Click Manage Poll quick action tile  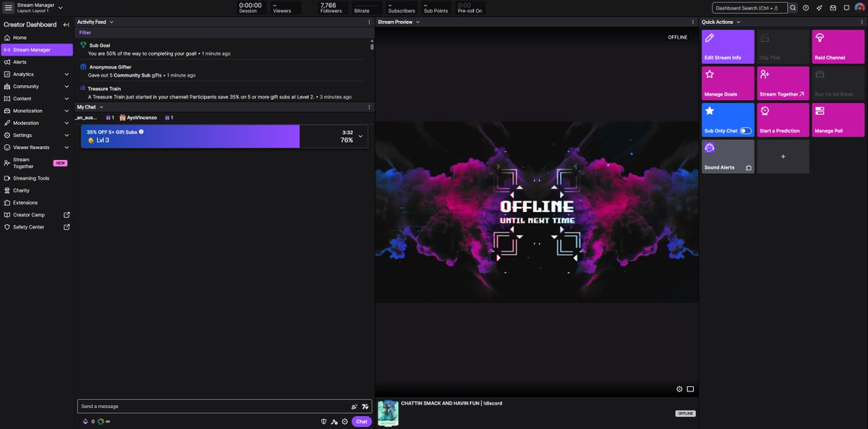(x=838, y=119)
